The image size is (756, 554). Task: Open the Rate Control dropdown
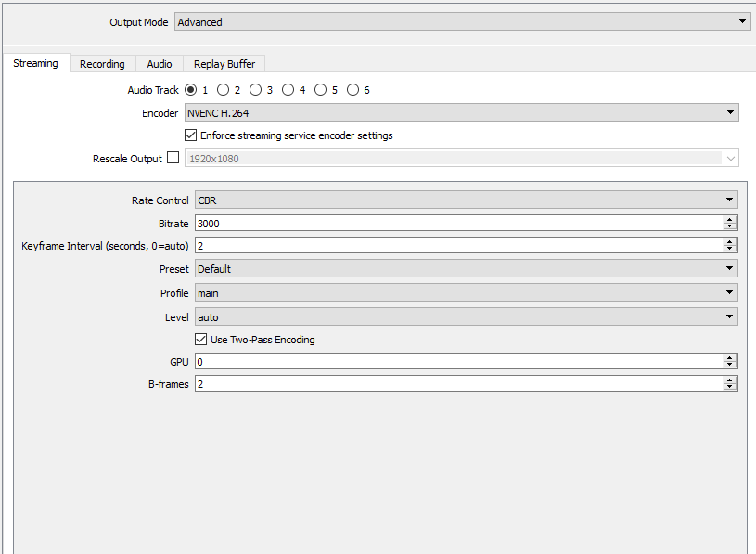(467, 200)
